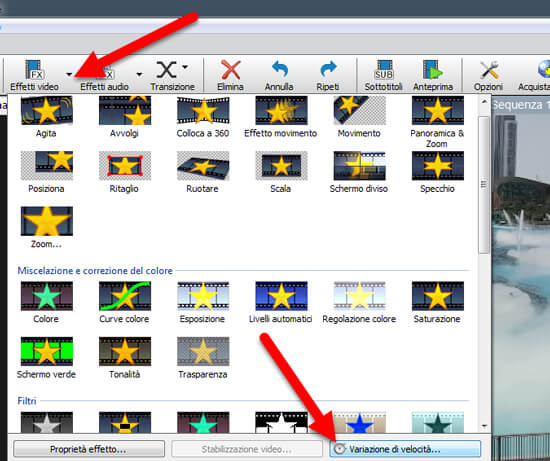
Task: Open the Opzioni settings tool
Action: click(x=489, y=75)
